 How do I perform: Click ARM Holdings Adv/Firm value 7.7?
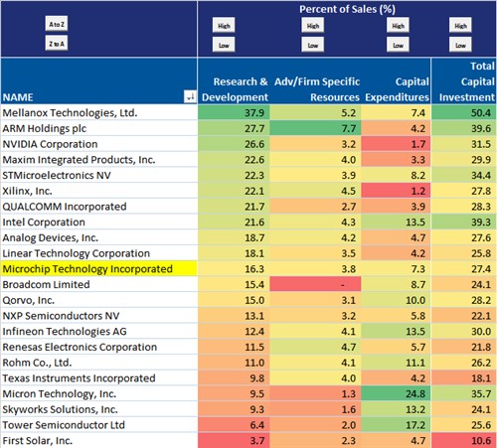coord(315,128)
